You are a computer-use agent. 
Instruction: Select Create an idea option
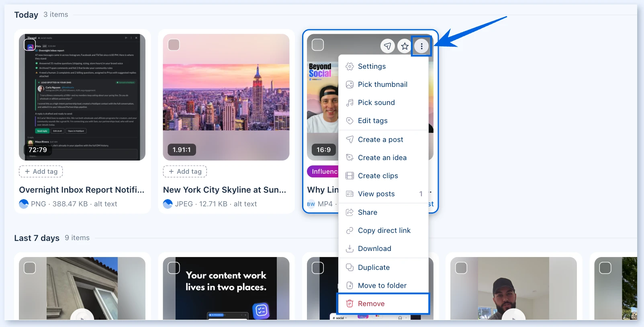point(383,158)
